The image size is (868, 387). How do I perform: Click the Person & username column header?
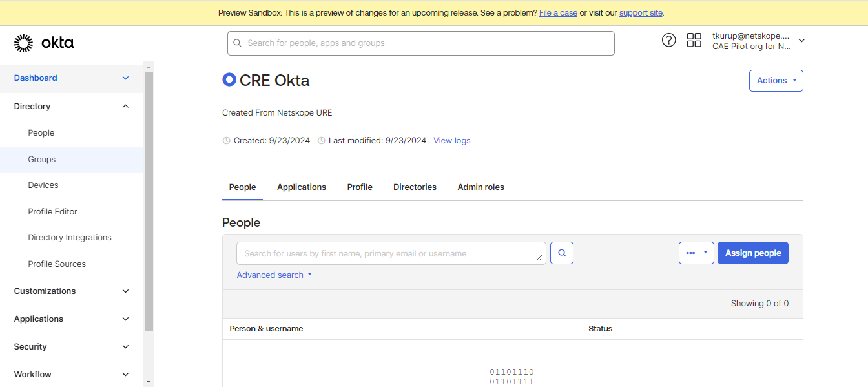(x=266, y=329)
